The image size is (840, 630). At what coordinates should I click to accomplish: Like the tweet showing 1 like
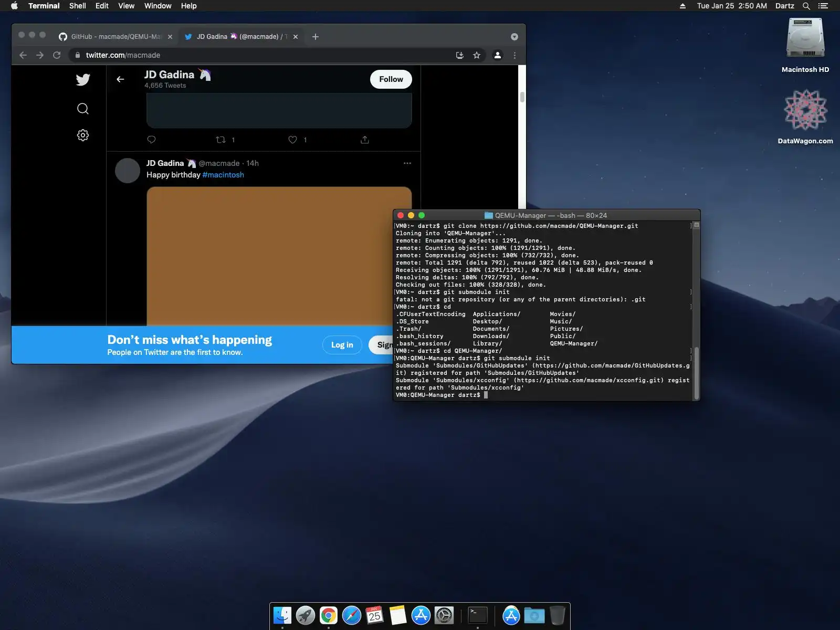pos(292,140)
